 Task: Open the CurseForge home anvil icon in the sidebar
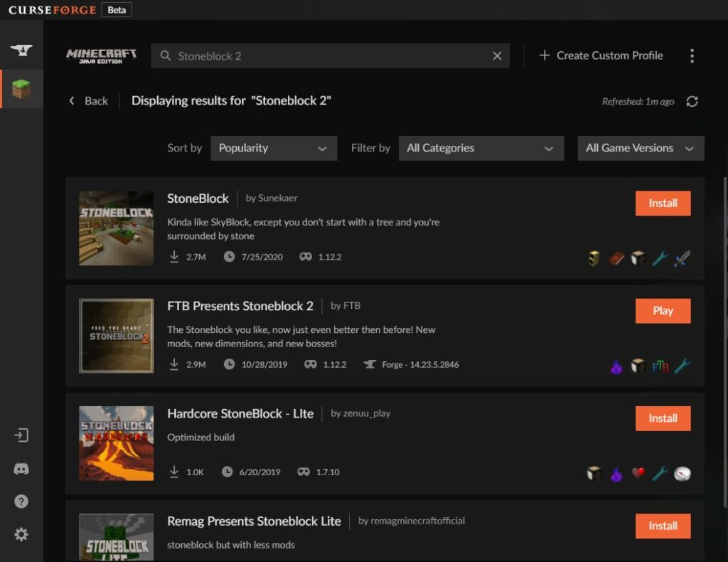(21, 50)
